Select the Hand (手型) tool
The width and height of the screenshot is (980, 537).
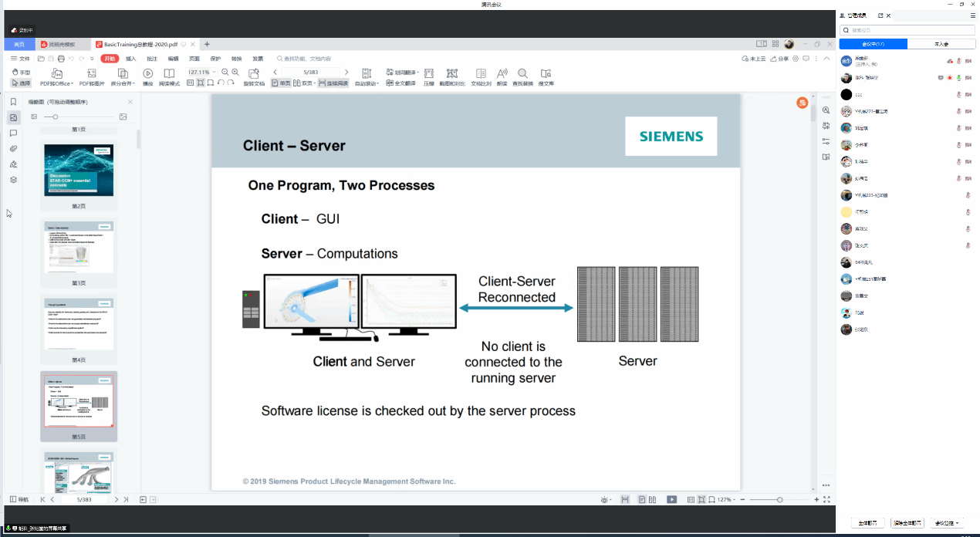[x=21, y=73]
